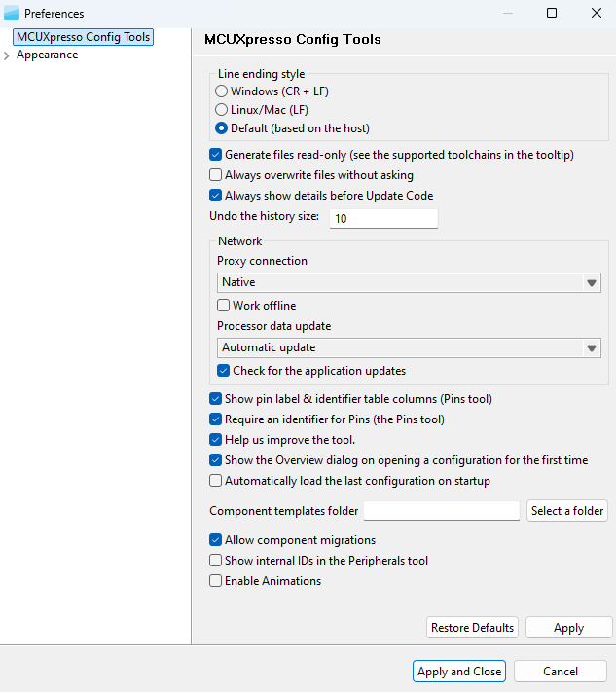Click Restore Defaults button

coord(472,628)
